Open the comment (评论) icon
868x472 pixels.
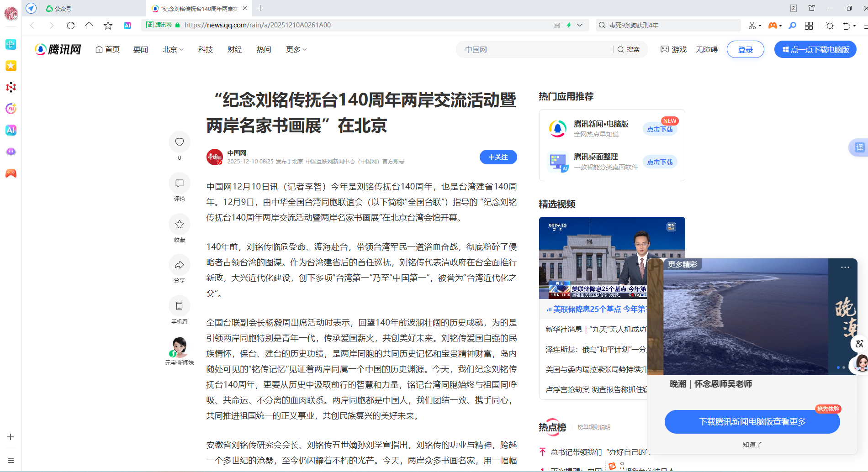point(179,184)
